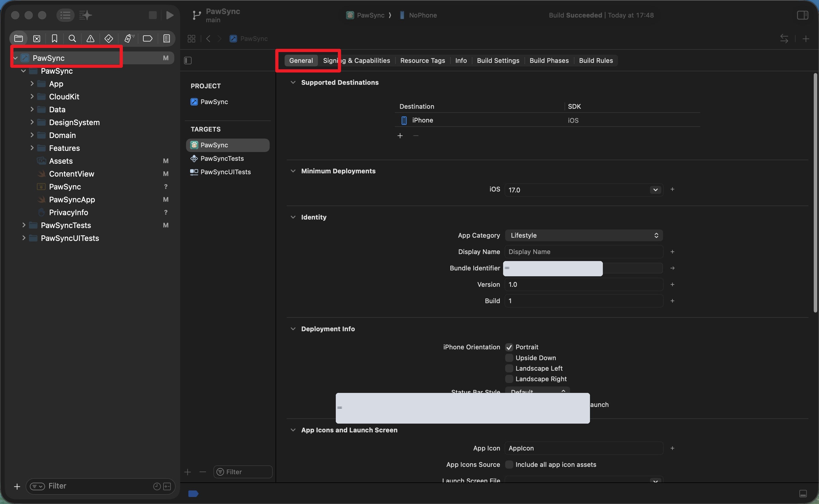Open the Source Control navigator
Image resolution: width=819 pixels, height=504 pixels.
[37, 39]
